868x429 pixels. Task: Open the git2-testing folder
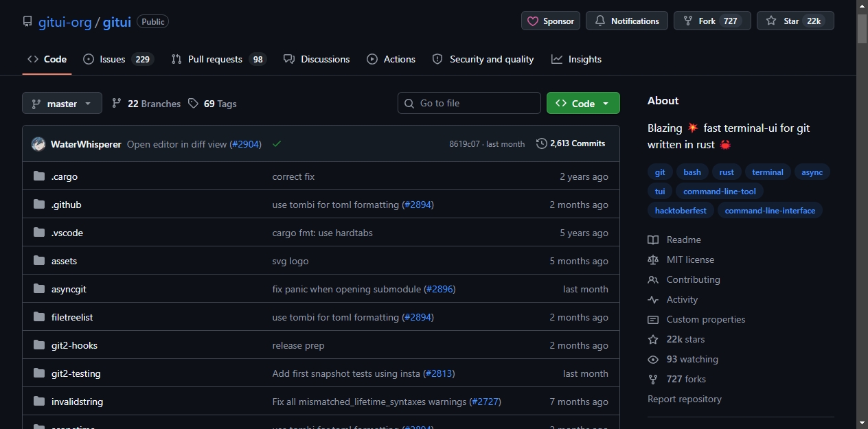coord(76,373)
